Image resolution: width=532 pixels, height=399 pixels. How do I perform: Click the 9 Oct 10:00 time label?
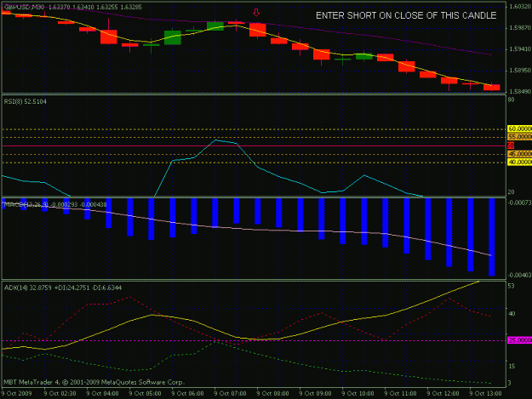click(x=358, y=394)
